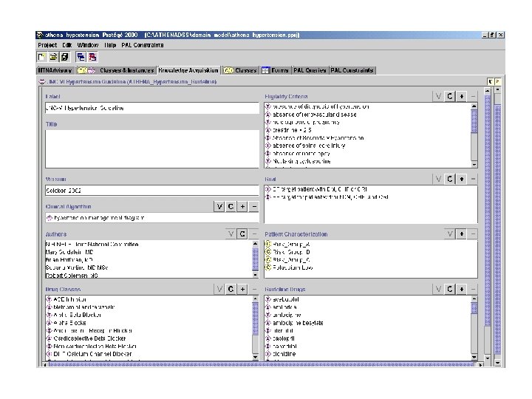Remove instance from Guideline Drugs (−)
The height and width of the screenshot is (399, 532).
(473, 289)
